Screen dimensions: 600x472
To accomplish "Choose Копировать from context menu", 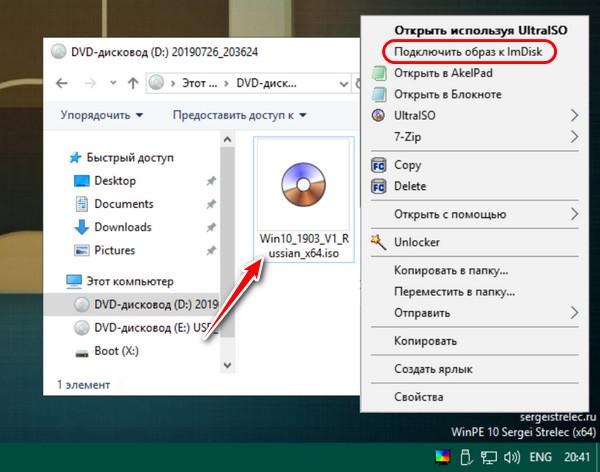I will [x=425, y=341].
